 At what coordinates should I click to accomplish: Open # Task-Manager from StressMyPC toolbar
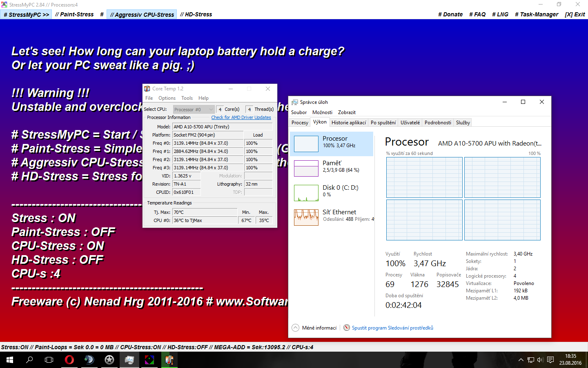click(537, 14)
